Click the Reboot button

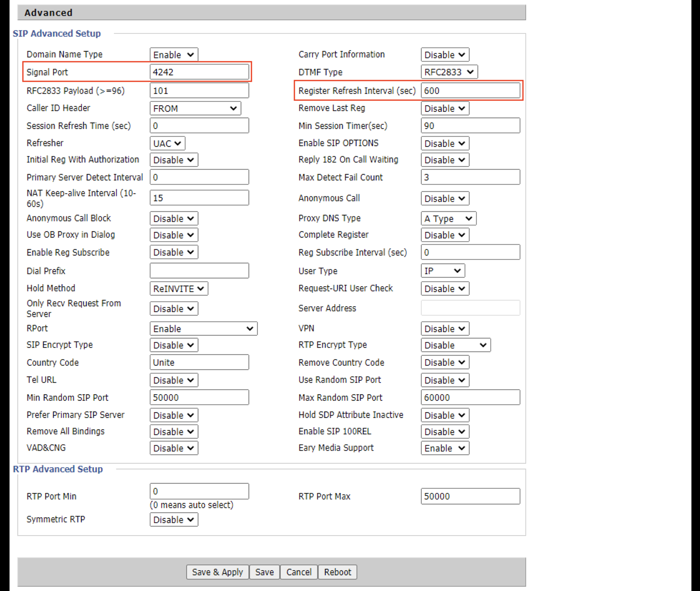tap(338, 572)
